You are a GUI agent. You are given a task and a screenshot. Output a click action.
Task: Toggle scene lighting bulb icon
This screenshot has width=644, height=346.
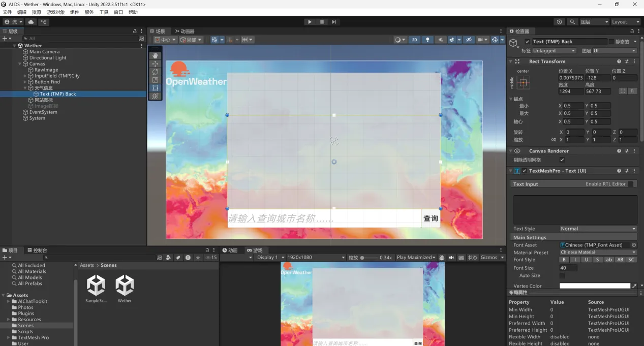tap(427, 40)
